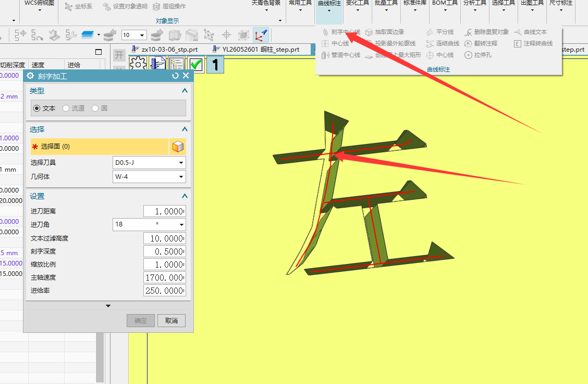Maximize the left panel with square icon
The height and width of the screenshot is (384, 588).
coord(99,52)
